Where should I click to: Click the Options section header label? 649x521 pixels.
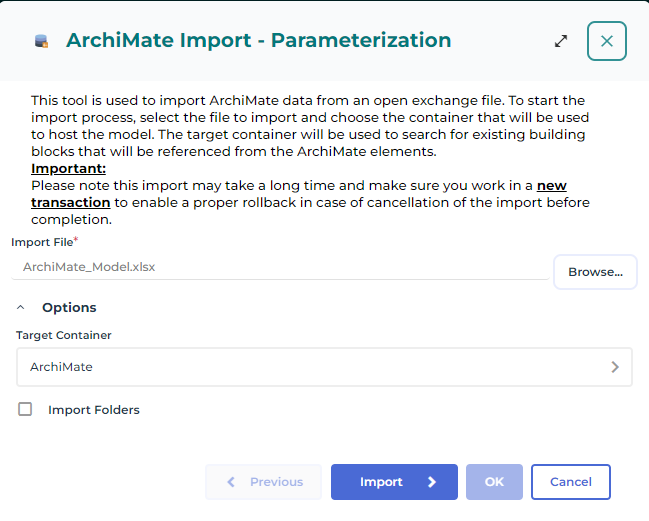coord(69,308)
